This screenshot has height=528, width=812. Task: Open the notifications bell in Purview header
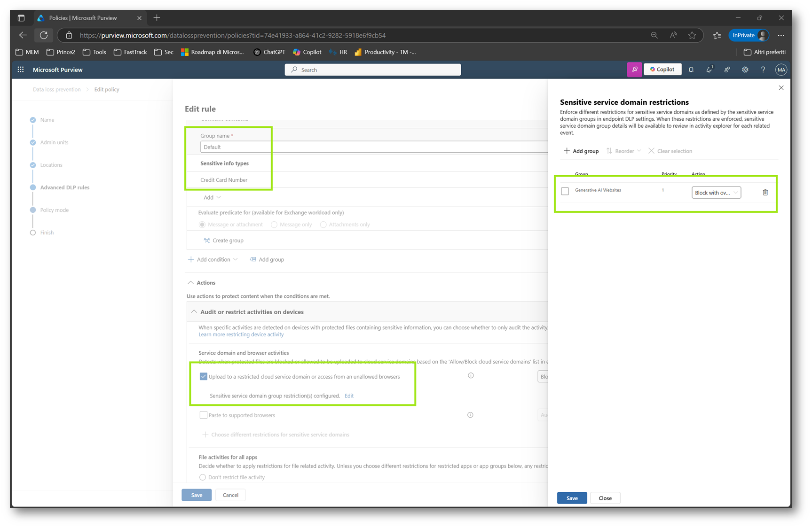[x=691, y=70]
